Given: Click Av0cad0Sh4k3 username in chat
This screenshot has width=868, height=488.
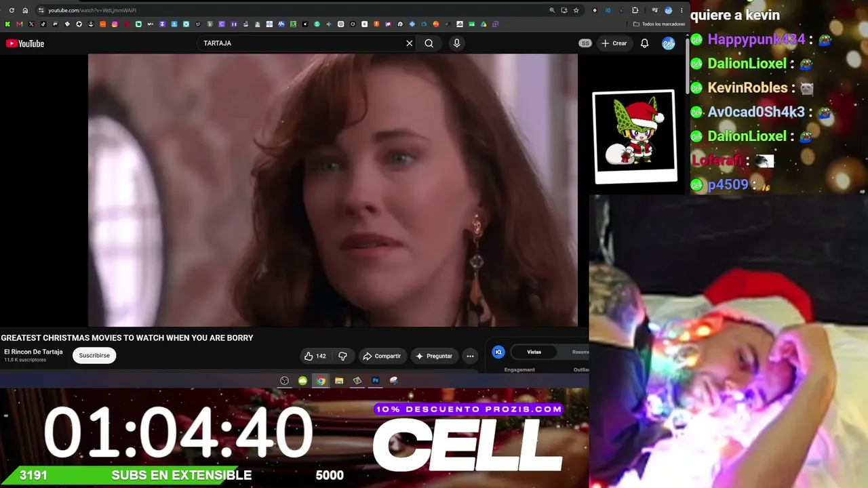Looking at the screenshot, I should click(756, 112).
